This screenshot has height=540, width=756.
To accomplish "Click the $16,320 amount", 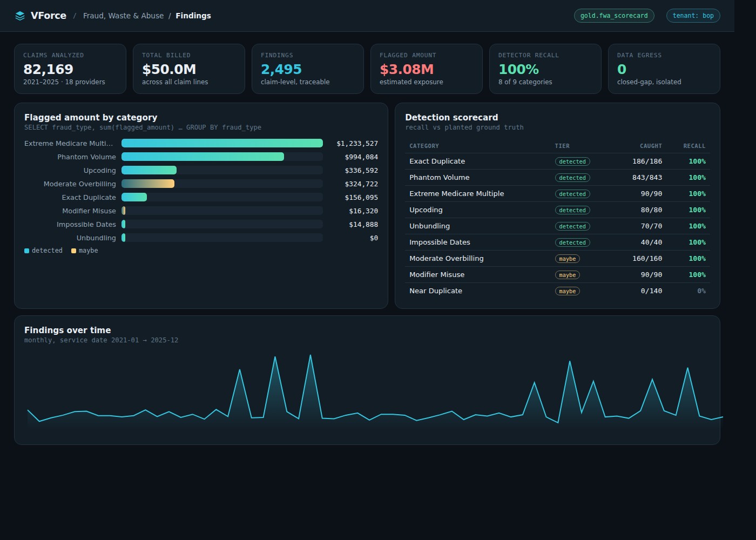I will click(363, 211).
